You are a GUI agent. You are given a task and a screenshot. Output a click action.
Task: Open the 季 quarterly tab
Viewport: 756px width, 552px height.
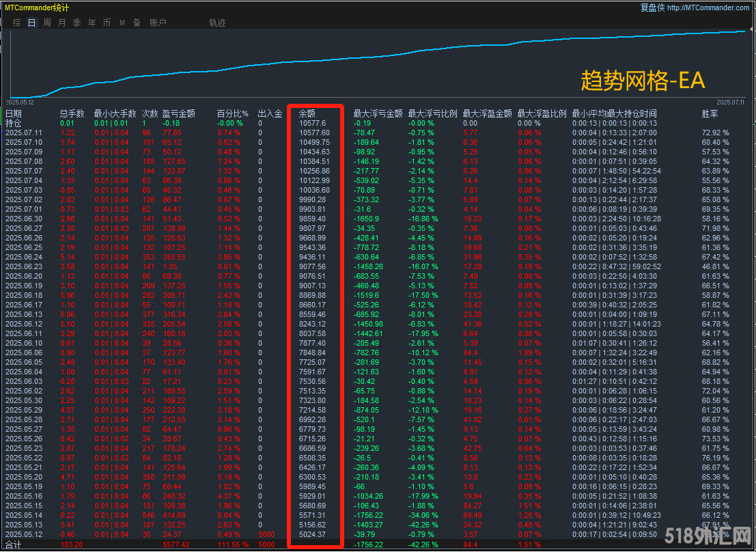76,23
